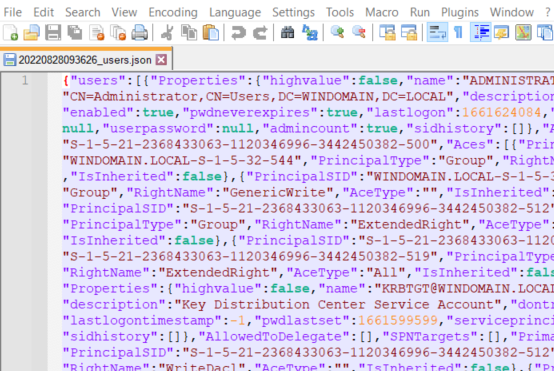
Task: Paste from clipboard with the Paste icon
Action: [211, 33]
